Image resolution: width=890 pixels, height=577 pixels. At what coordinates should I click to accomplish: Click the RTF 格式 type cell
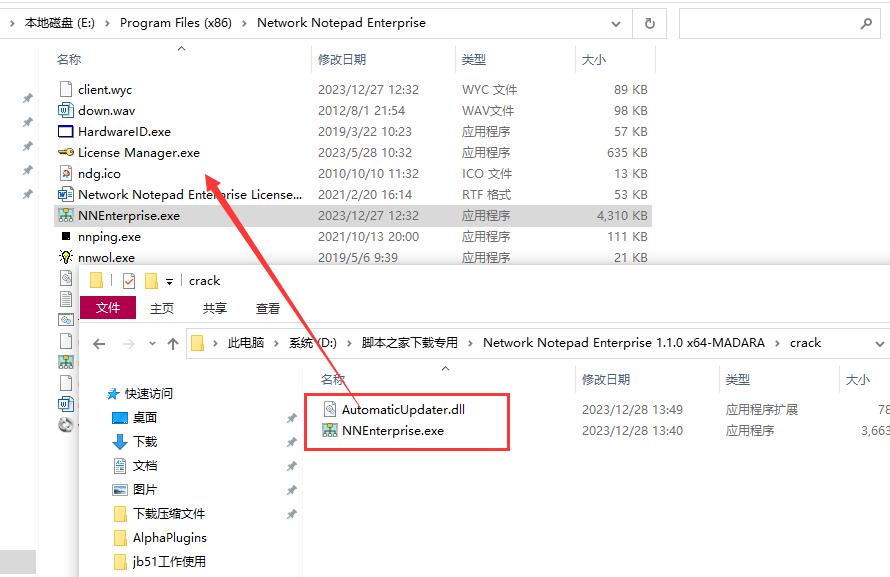(486, 195)
